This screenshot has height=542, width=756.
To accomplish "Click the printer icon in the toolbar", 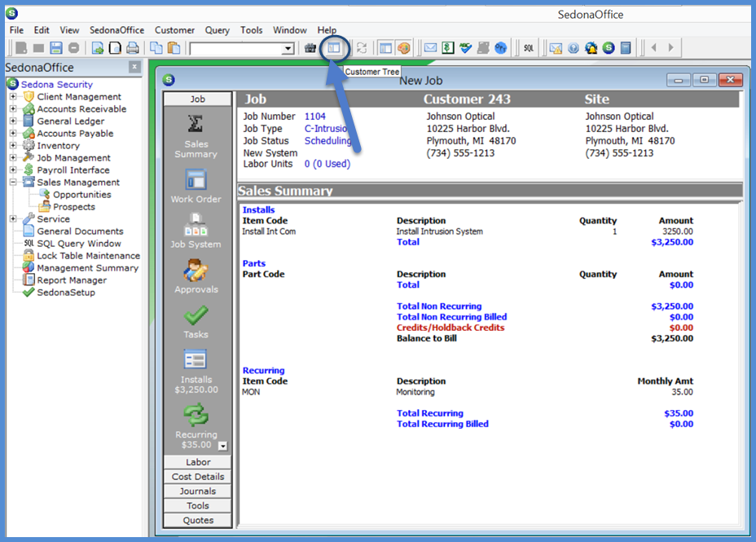I will (133, 48).
